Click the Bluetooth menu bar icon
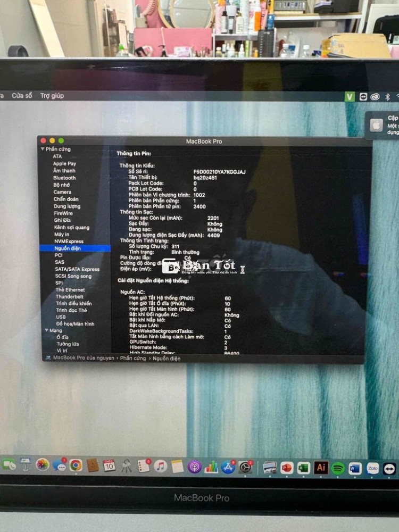This screenshot has width=399, height=532. (x=387, y=97)
